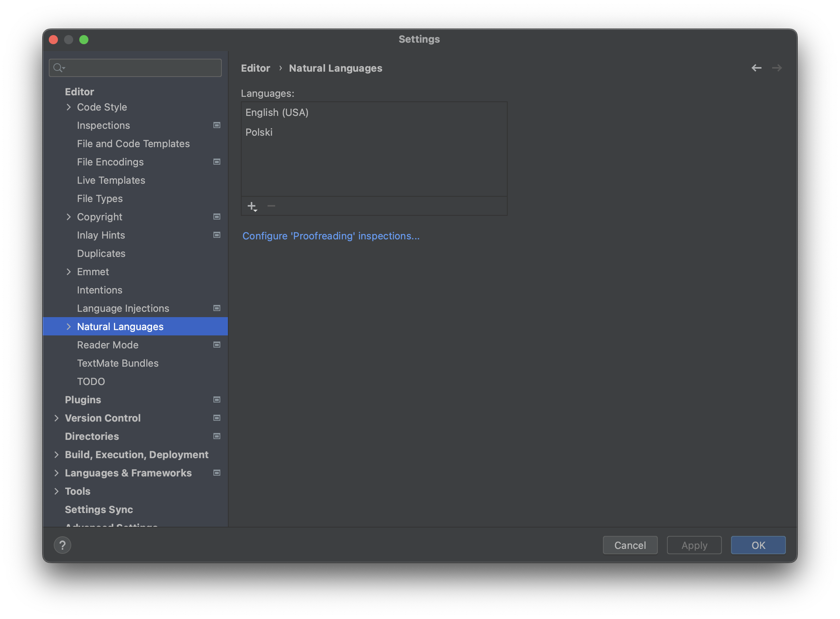The width and height of the screenshot is (840, 619).
Task: Select the TODO settings page
Action: 91,382
